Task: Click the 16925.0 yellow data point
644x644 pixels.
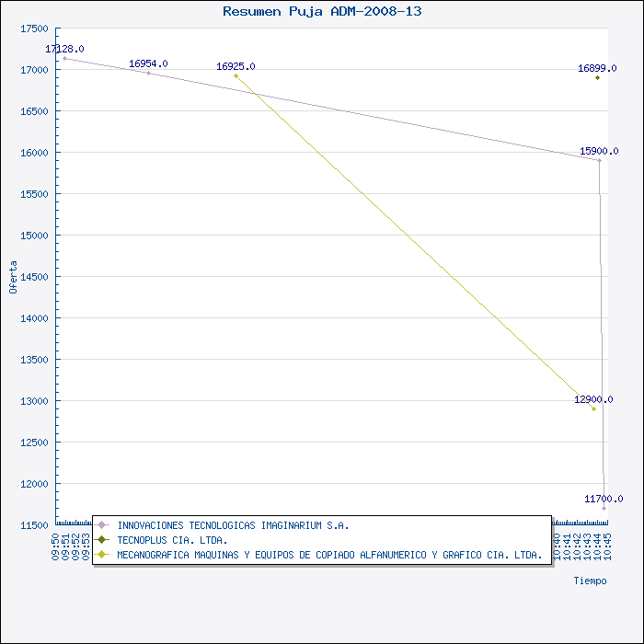Action: point(236,76)
